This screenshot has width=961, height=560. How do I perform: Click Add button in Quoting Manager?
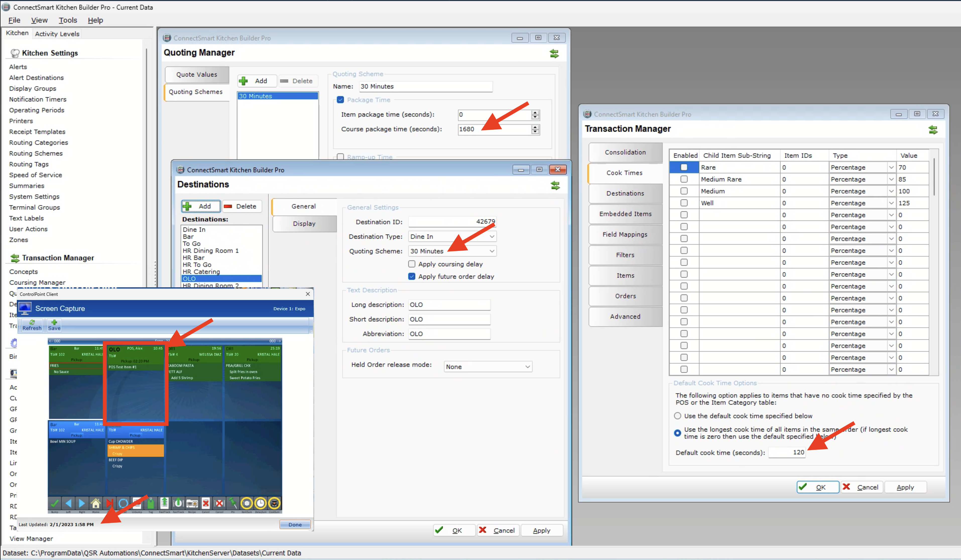click(257, 81)
